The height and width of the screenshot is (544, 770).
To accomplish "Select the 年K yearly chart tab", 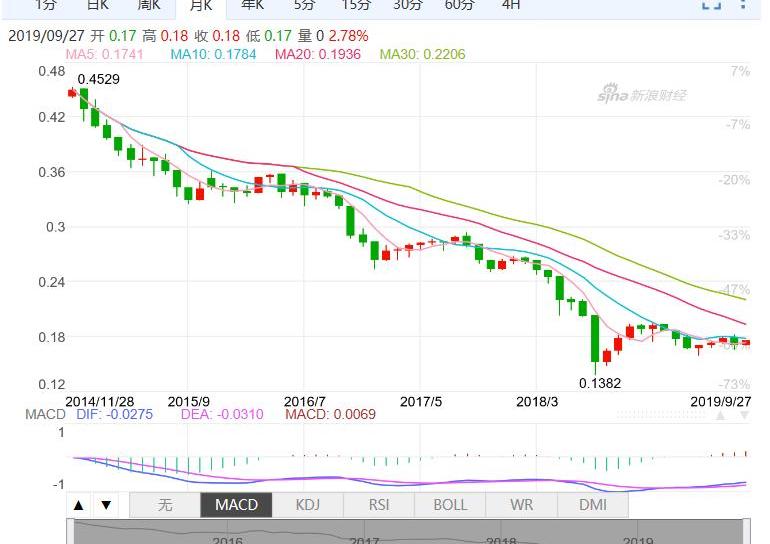I will pyautogui.click(x=253, y=5).
